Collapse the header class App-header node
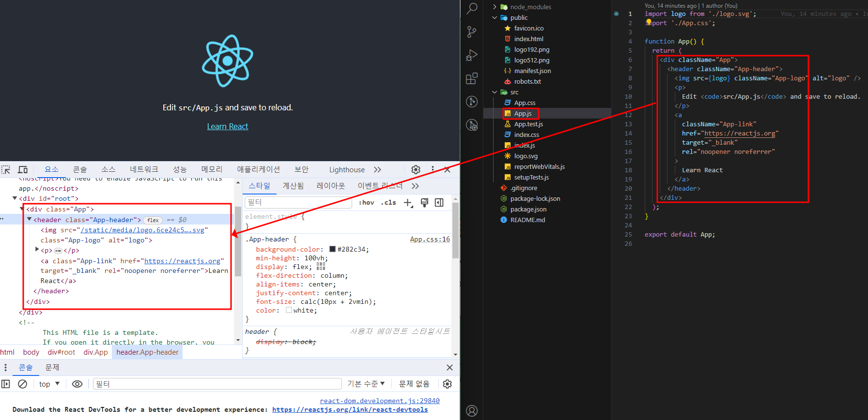 pos(29,219)
